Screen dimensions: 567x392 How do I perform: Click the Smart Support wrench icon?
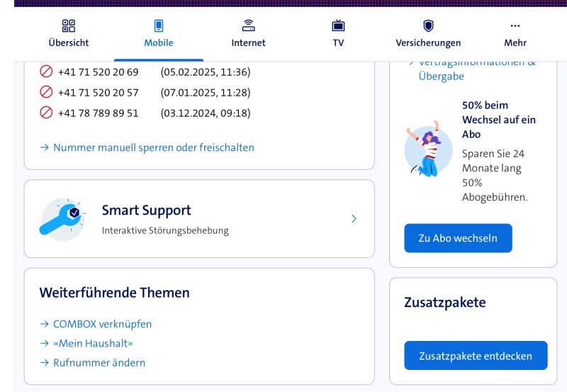click(x=62, y=218)
